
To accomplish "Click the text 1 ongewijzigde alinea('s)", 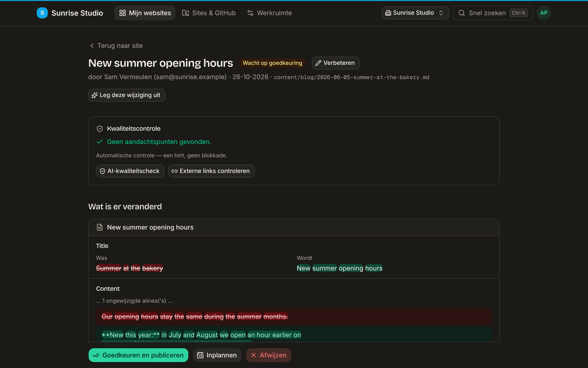I will pos(134,301).
